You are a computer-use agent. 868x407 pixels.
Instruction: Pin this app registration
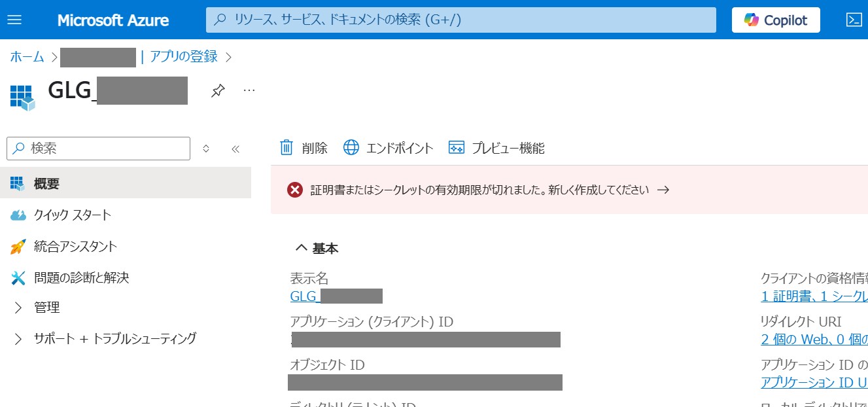[218, 91]
